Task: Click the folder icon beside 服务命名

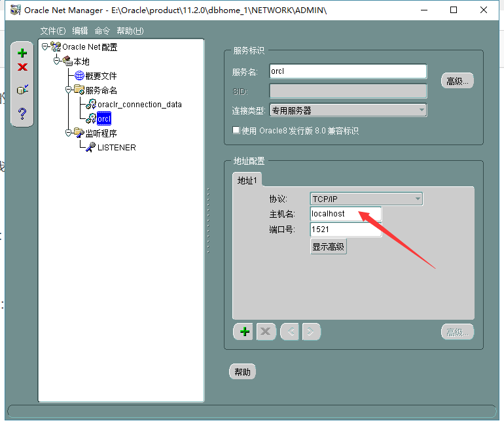Action: 79,90
